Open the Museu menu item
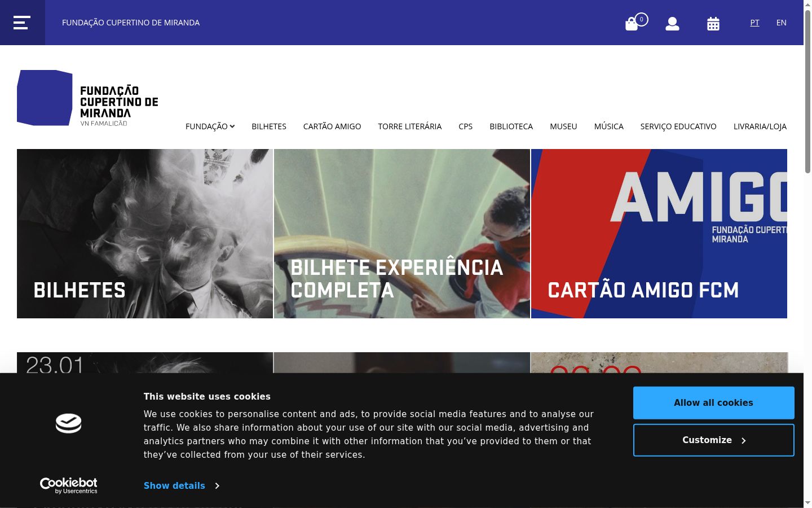The image size is (812, 508). (x=563, y=126)
